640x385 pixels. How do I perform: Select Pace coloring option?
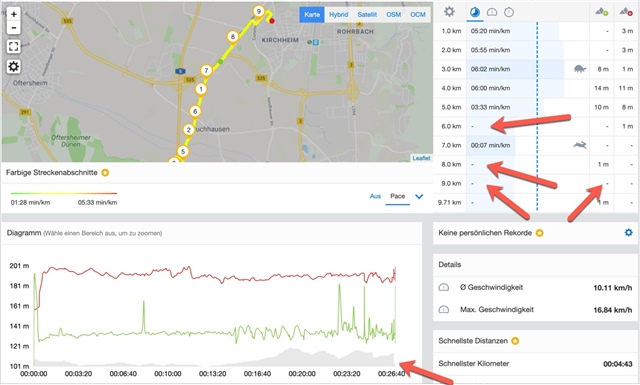click(x=398, y=196)
